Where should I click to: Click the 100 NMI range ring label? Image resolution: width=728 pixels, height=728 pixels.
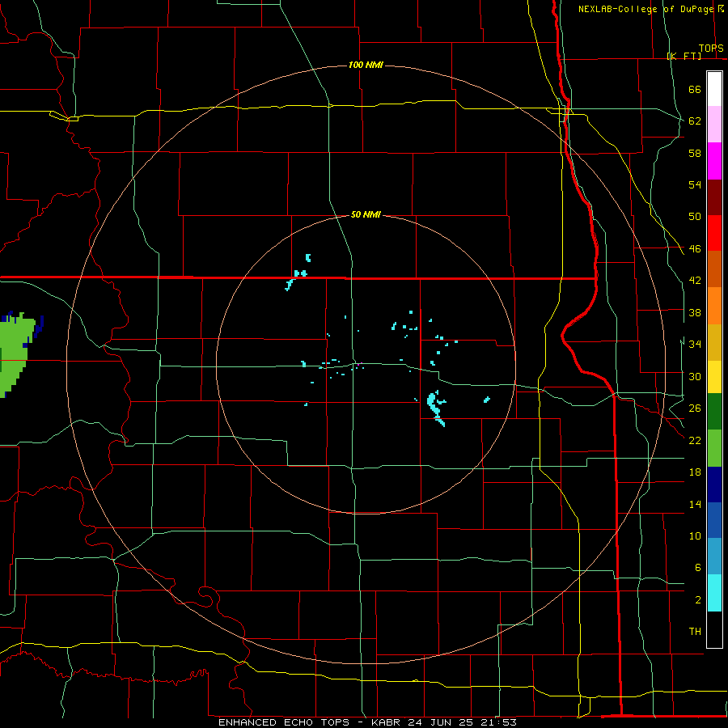[x=366, y=65]
